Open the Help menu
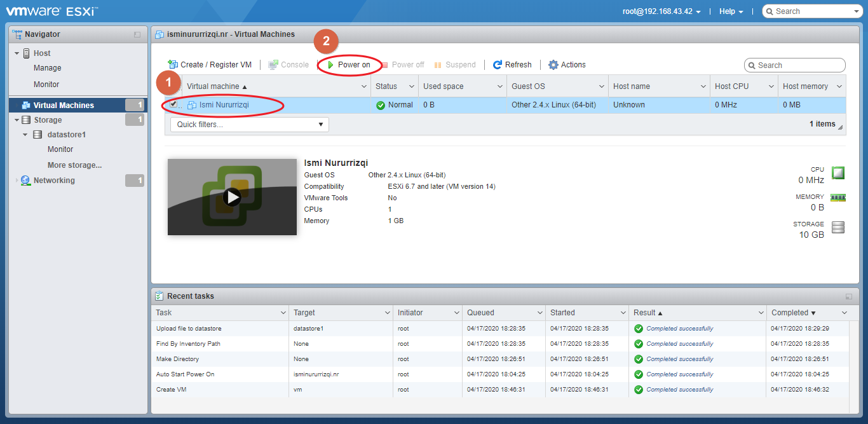The height and width of the screenshot is (424, 868). point(731,11)
